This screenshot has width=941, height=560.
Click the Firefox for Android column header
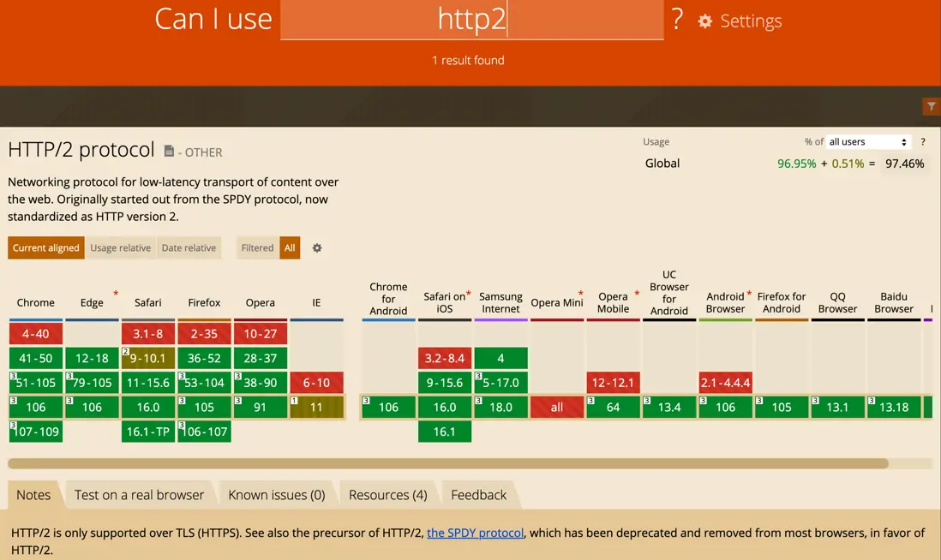(782, 303)
